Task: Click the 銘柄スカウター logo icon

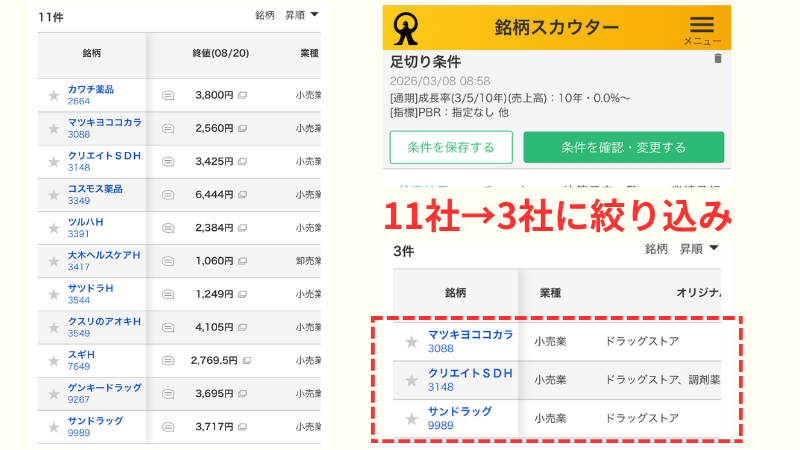Action: click(406, 28)
